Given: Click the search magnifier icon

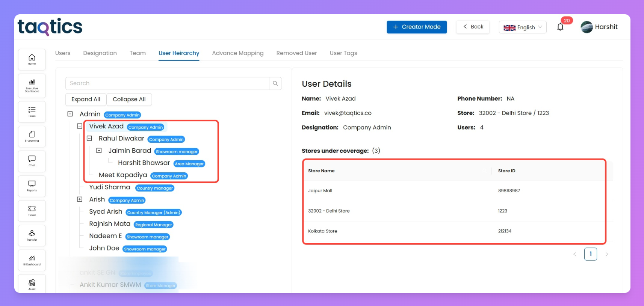Looking at the screenshot, I should point(275,83).
